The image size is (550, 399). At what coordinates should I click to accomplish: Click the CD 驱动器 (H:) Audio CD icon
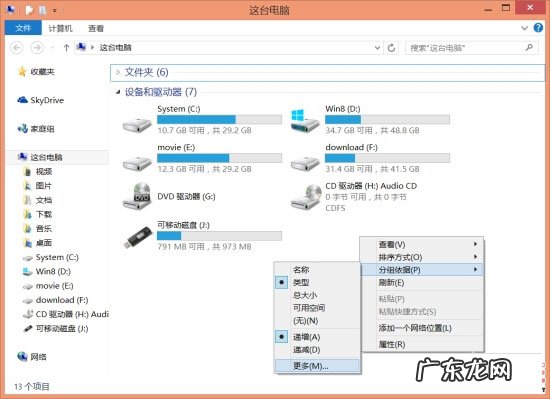coord(306,197)
